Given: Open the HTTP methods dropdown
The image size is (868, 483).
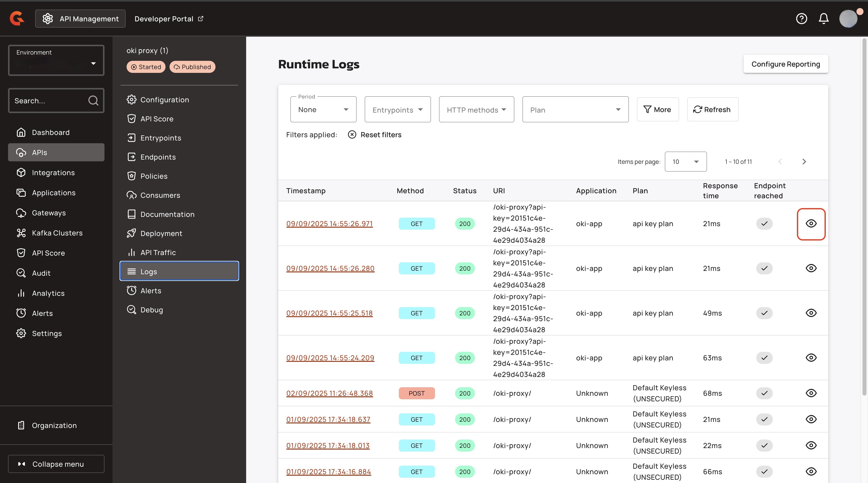Looking at the screenshot, I should tap(476, 110).
